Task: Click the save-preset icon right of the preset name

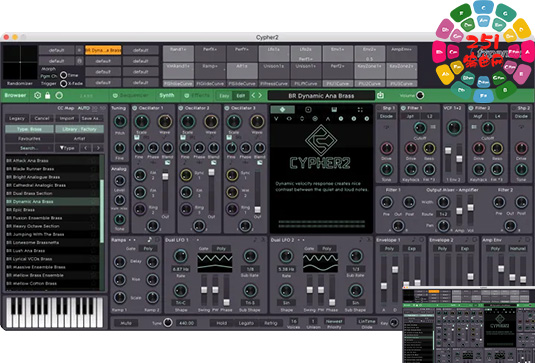Action: click(x=380, y=96)
